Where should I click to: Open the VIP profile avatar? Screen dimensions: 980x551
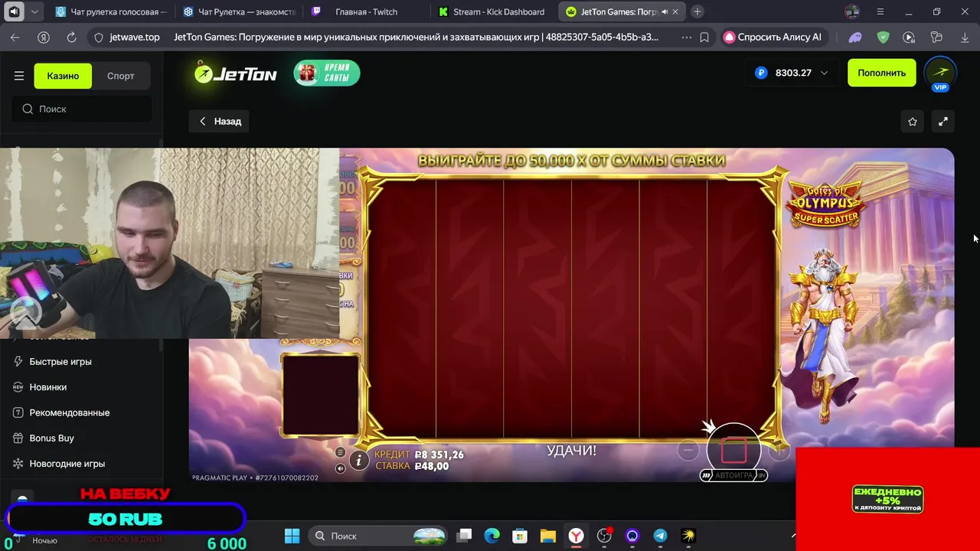(940, 73)
